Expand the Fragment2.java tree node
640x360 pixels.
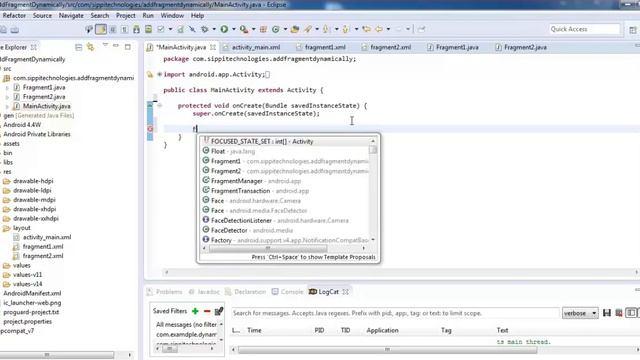point(7,97)
